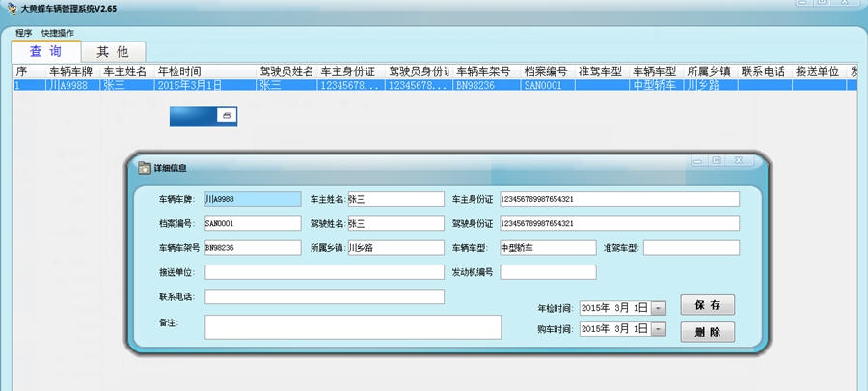The width and height of the screenshot is (868, 391).
Task: Sort by 车主姓名 column header
Action: [x=127, y=71]
